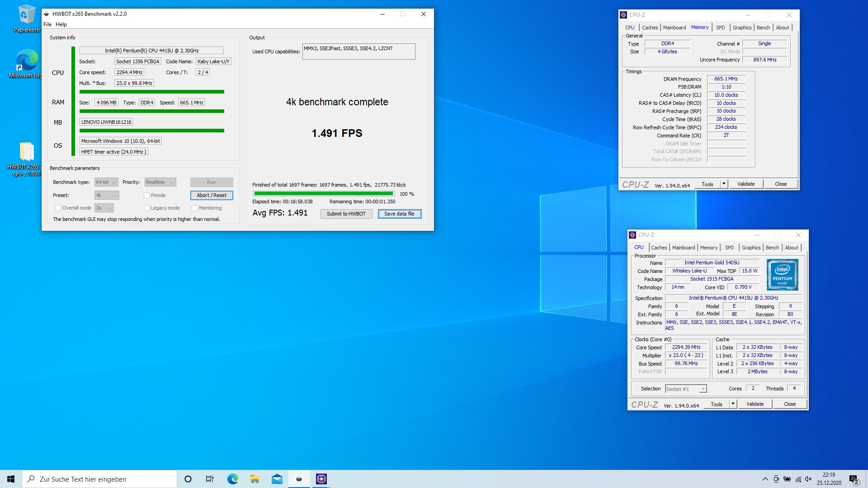Open the Microsoft Edge desktop shortcut

(x=26, y=64)
